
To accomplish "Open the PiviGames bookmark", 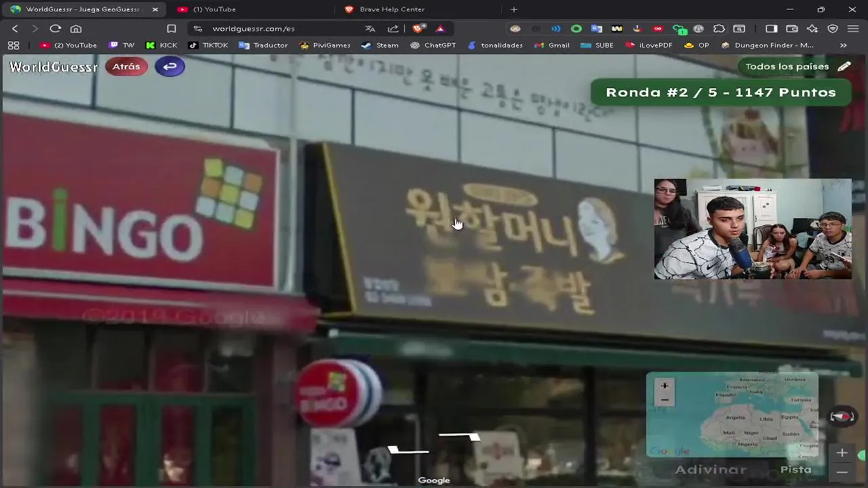I will click(325, 45).
